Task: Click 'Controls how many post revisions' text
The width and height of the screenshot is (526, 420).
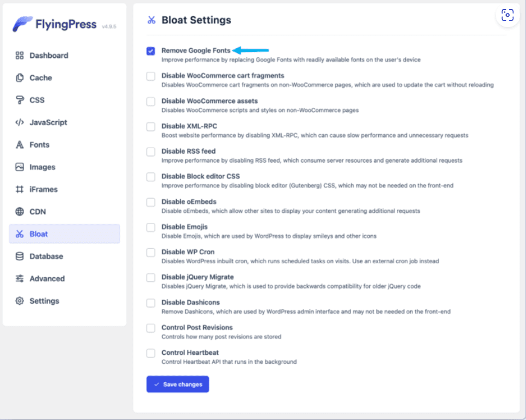Action: pyautogui.click(x=221, y=336)
